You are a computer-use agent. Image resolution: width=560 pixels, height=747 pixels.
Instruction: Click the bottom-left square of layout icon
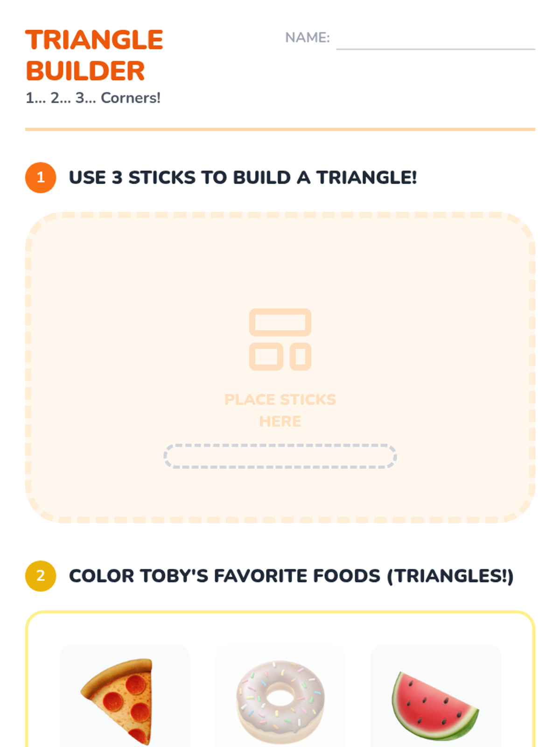pos(266,357)
